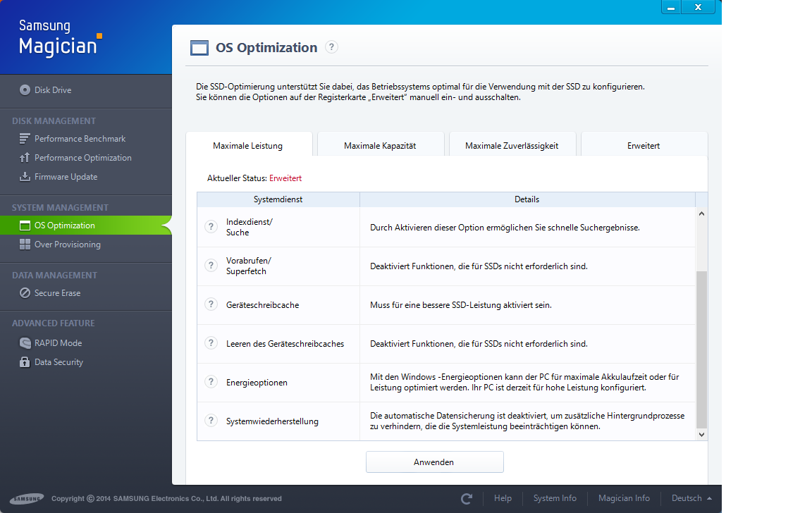812x513 pixels.
Task: Show help for Energieoptionen row
Action: 211,382
